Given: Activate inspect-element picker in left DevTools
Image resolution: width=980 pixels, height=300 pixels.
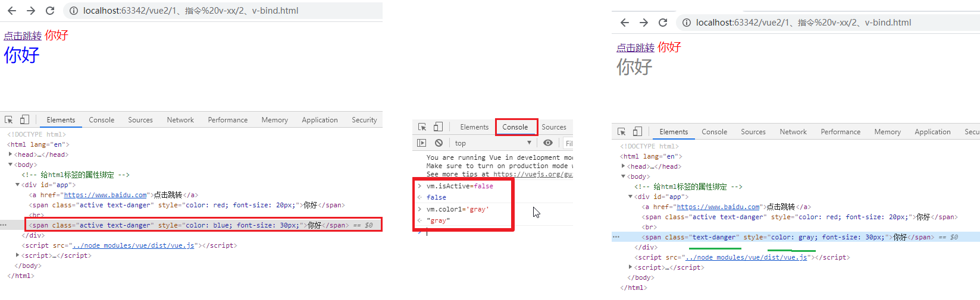Looking at the screenshot, I should pos(9,119).
